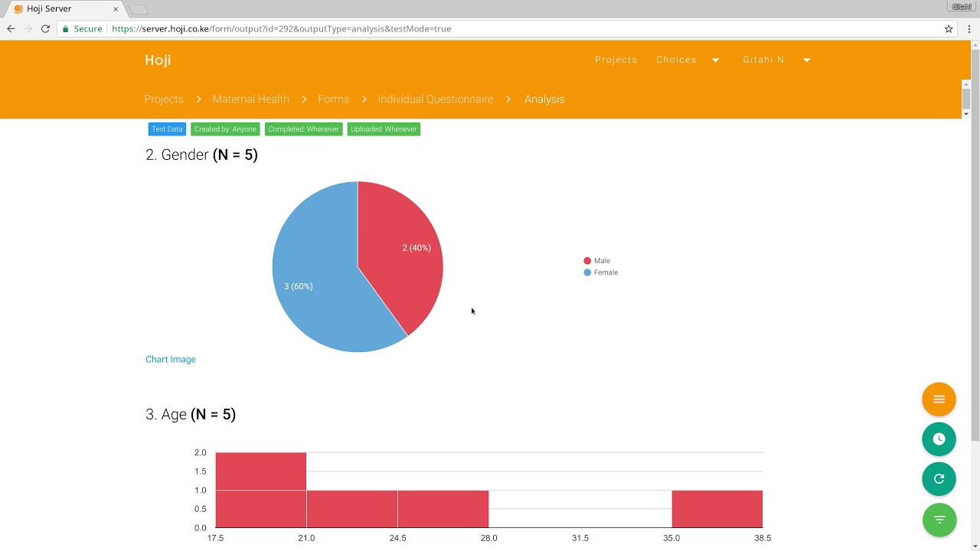This screenshot has width=980, height=551.
Task: Click the orange menu floating button
Action: point(939,399)
